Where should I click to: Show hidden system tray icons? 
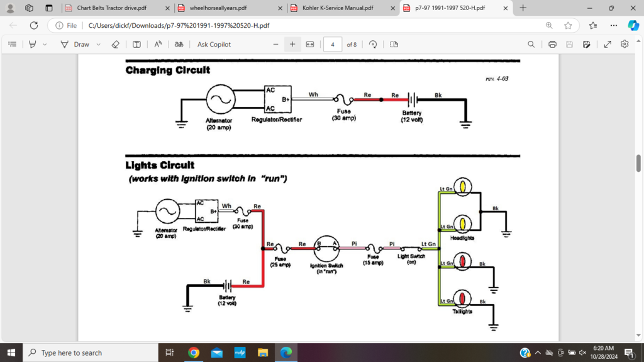(x=538, y=353)
